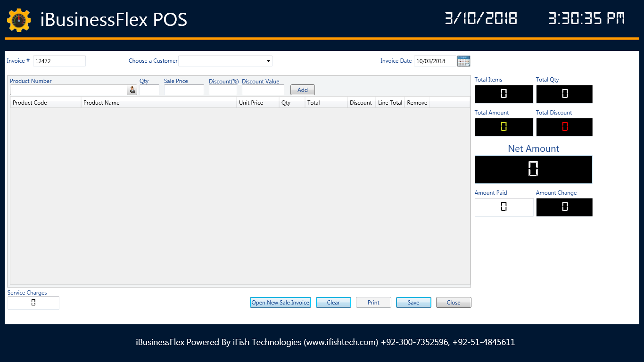644x362 pixels.
Task: Sort by Product Name column header
Action: point(159,103)
